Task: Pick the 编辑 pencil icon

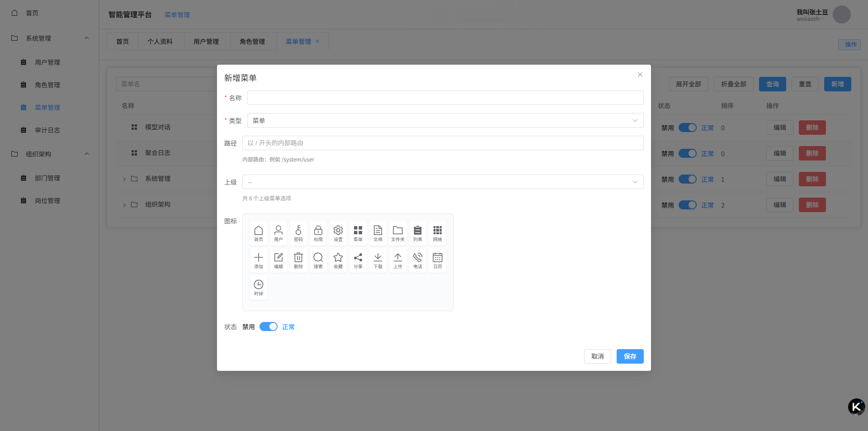Action: (278, 260)
